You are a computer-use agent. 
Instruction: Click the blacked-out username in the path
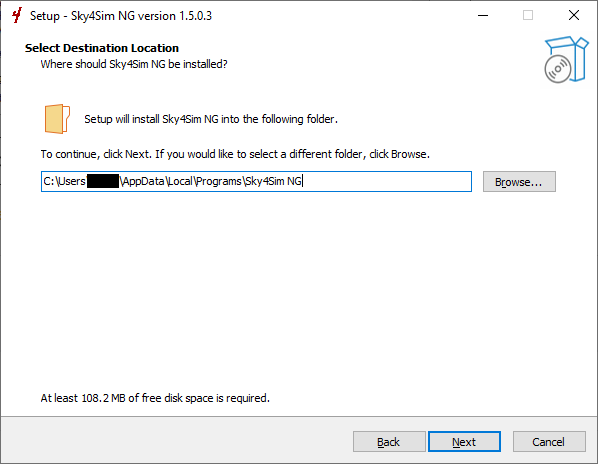click(x=103, y=181)
